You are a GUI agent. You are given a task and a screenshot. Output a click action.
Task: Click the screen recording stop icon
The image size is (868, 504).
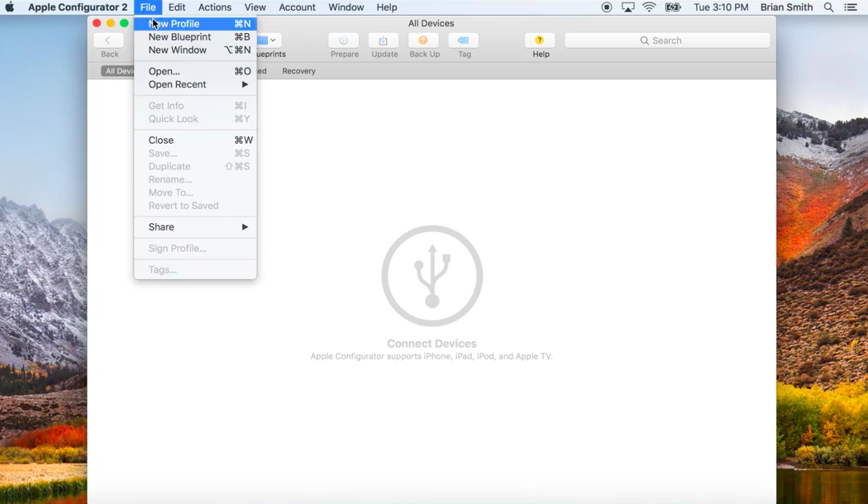coord(607,7)
